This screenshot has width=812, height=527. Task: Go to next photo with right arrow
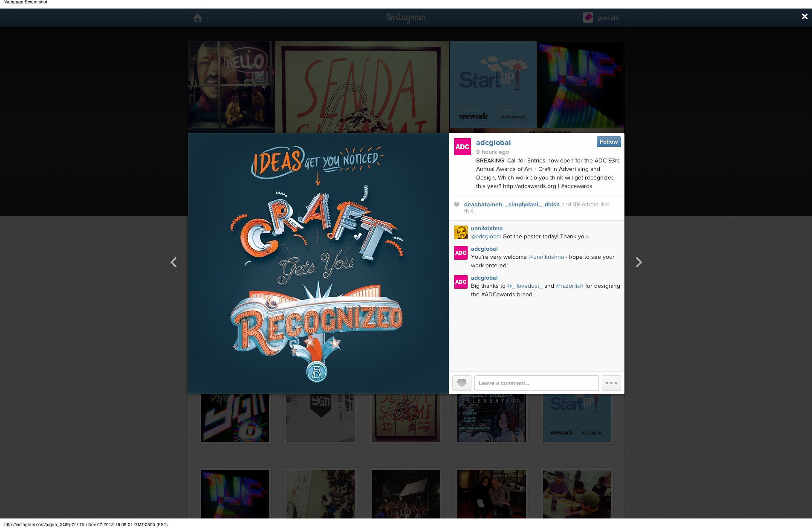(x=639, y=262)
